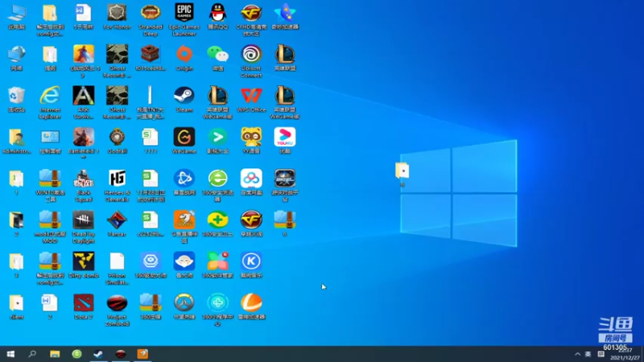Select the Kugou Music K icon
Image resolution: width=644 pixels, height=362 pixels.
tap(251, 265)
